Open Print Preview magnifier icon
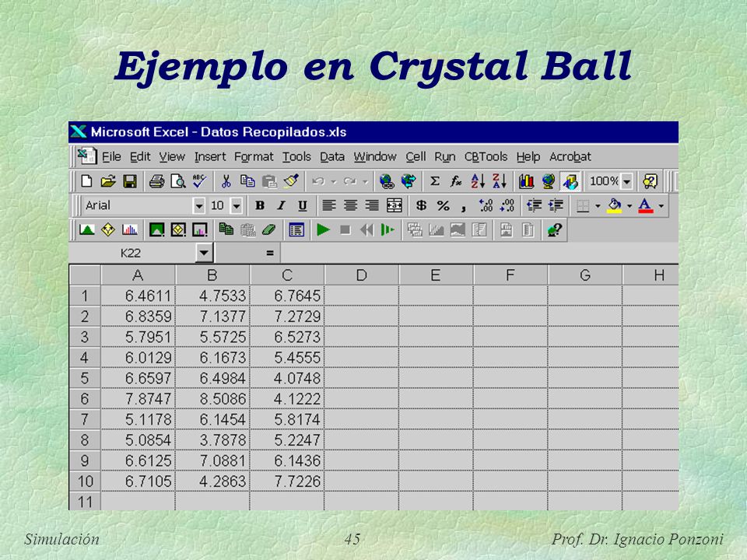Viewport: 747px width, 560px height. (x=178, y=181)
